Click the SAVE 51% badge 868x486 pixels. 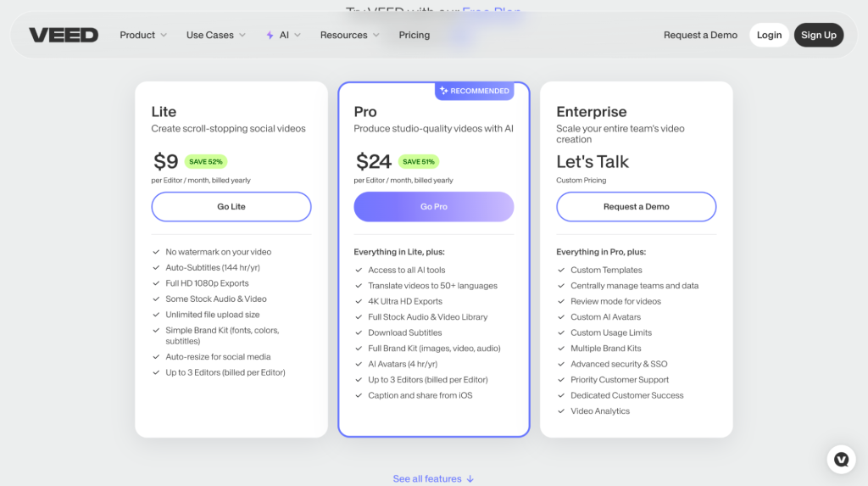pyautogui.click(x=419, y=162)
